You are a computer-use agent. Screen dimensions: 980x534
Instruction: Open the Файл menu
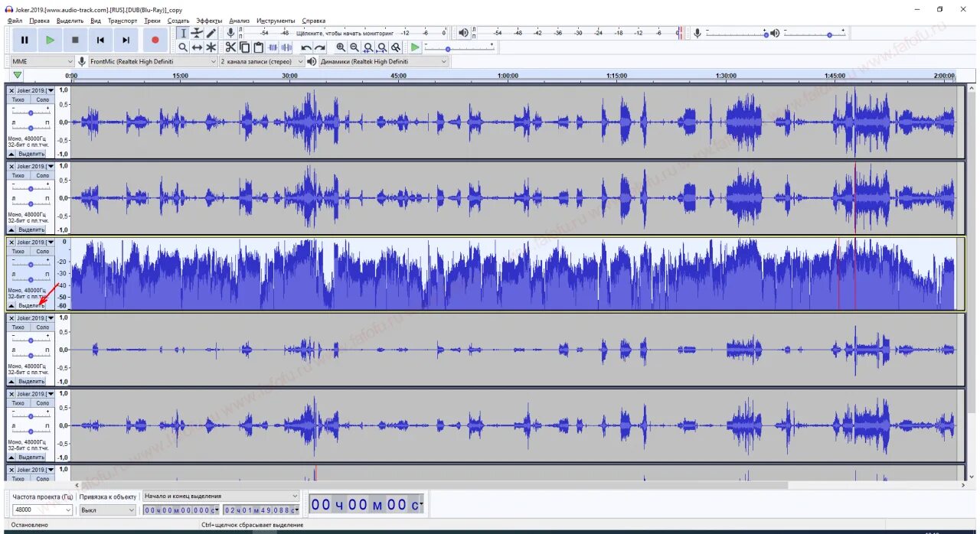click(x=15, y=21)
